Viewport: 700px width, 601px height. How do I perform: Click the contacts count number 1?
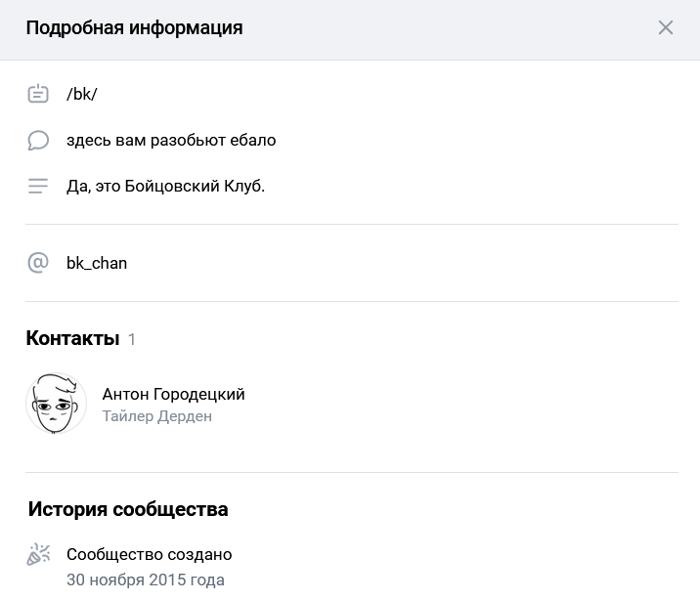tap(132, 339)
